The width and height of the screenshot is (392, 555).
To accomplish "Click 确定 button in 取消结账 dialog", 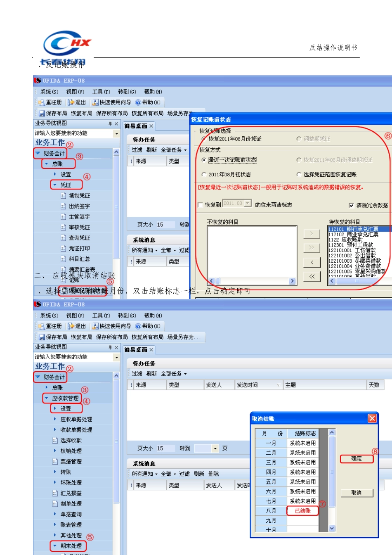I will click(357, 459).
